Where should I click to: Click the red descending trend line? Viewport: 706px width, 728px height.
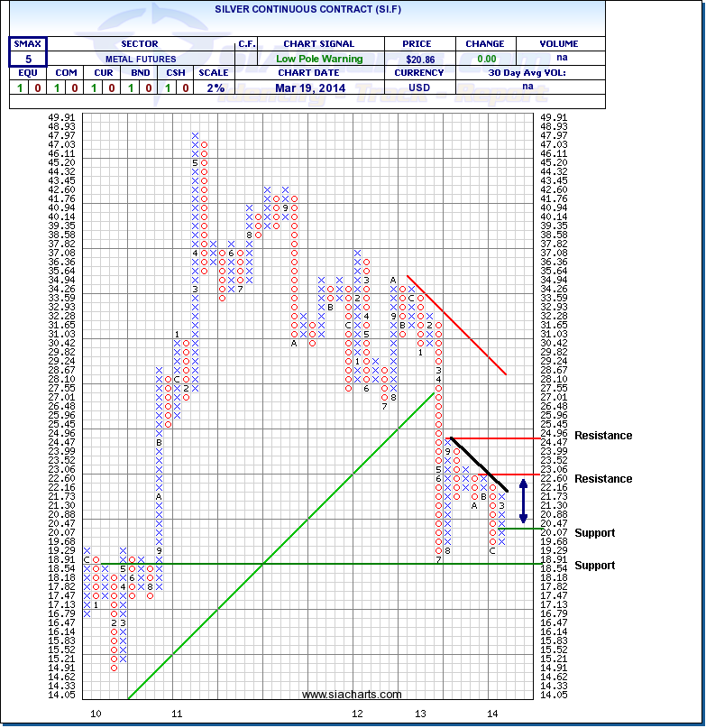457,325
